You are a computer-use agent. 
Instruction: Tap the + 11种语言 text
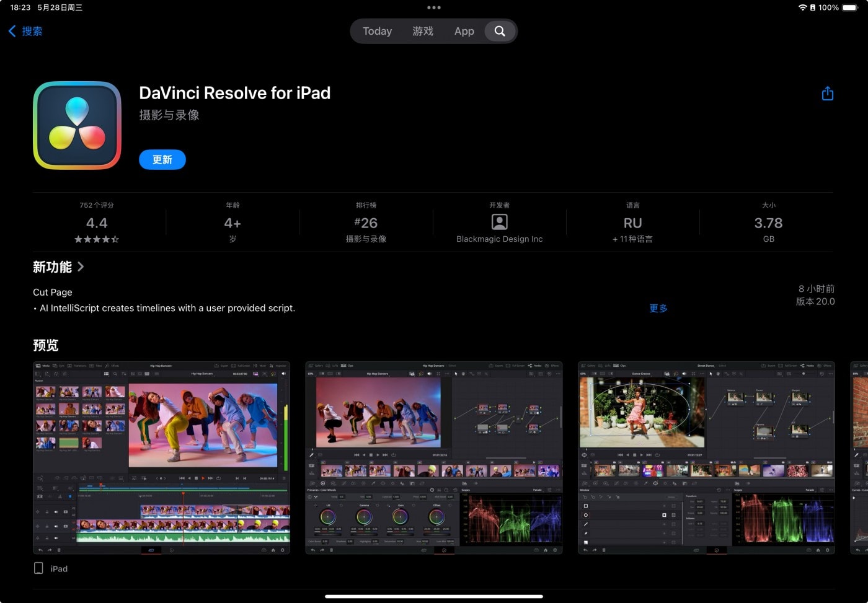coord(632,239)
